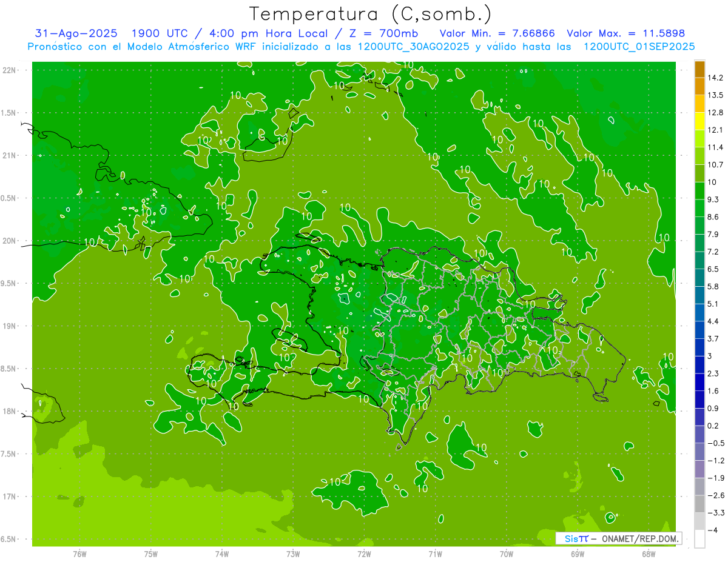728x562 pixels.
Task: Click the "20N" latitude label
Action: (x=10, y=241)
